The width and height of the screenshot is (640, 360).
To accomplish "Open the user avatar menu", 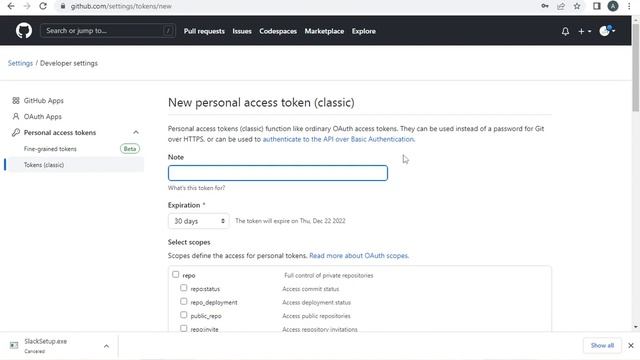I will coord(607,31).
